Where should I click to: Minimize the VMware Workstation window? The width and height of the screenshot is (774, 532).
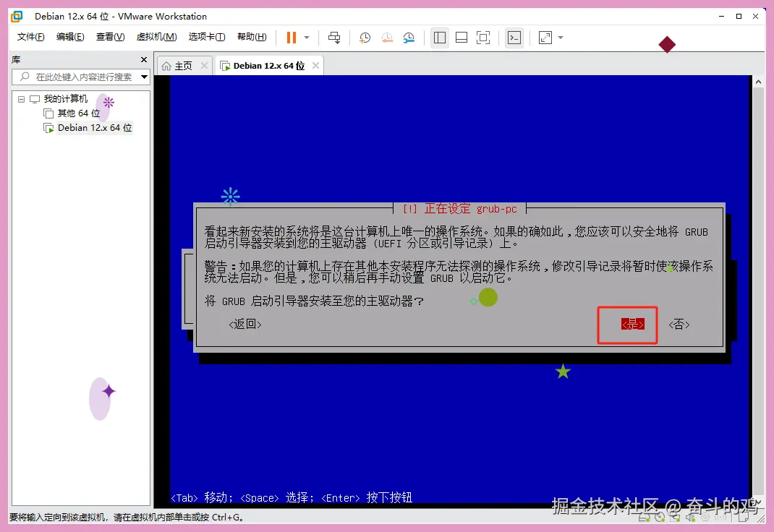pyautogui.click(x=722, y=17)
